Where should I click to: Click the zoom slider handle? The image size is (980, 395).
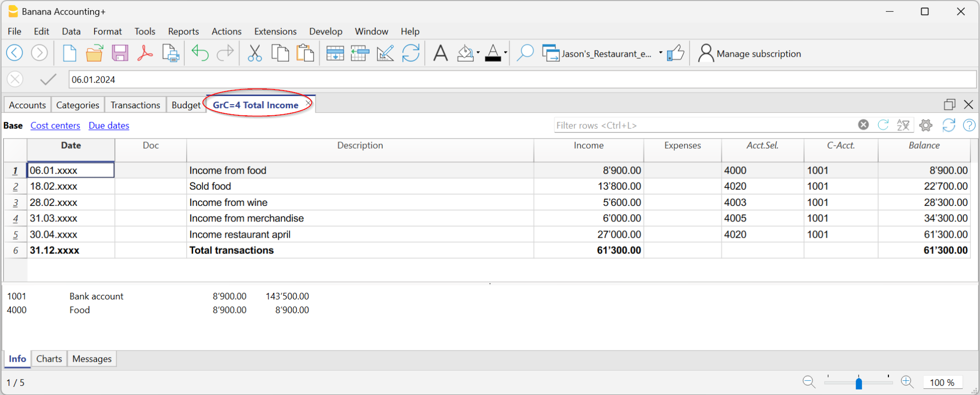coord(859,383)
